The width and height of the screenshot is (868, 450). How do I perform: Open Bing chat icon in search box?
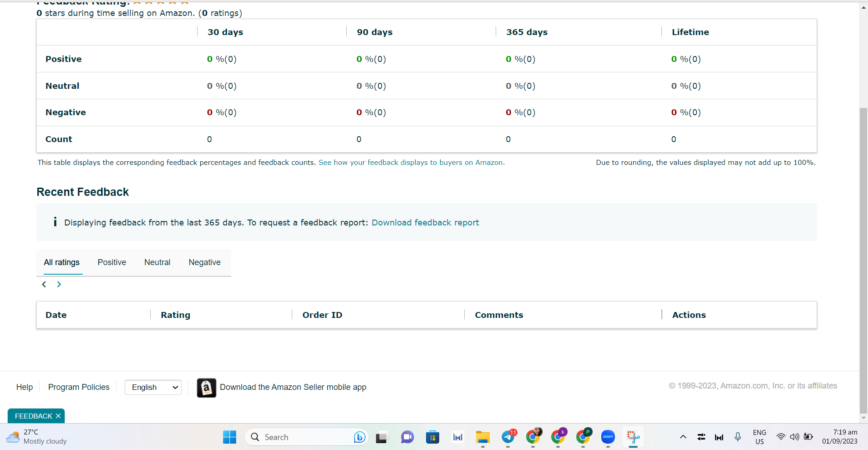point(359,437)
